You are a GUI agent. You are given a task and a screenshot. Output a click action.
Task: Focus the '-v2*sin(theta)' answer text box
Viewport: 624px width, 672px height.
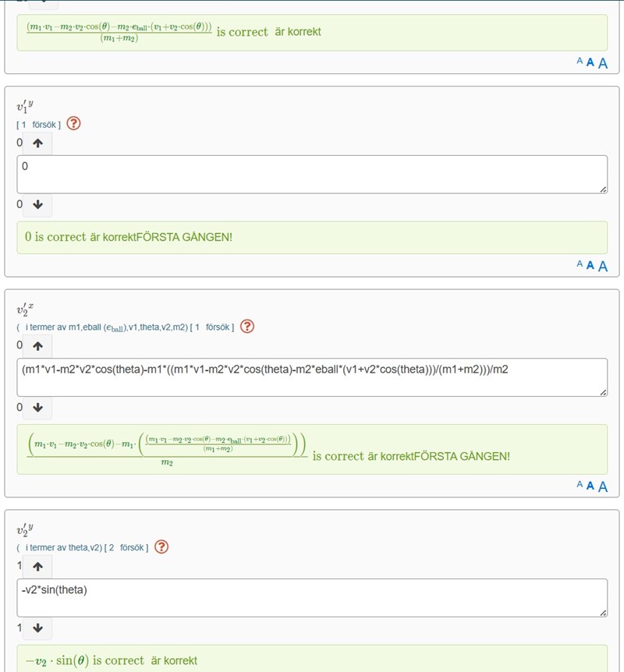pyautogui.click(x=311, y=599)
